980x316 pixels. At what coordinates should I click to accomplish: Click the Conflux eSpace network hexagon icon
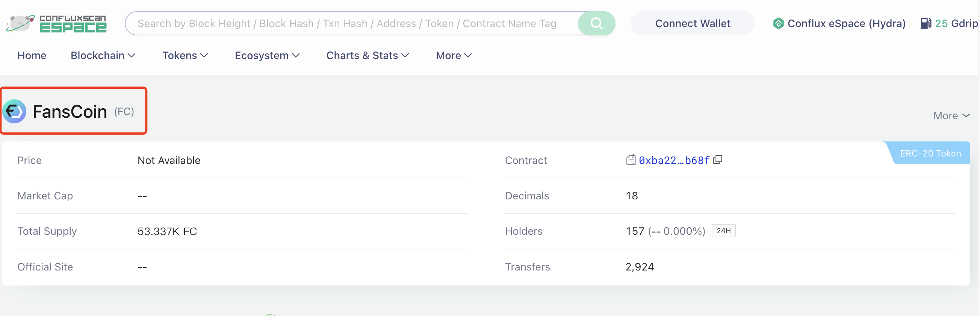point(778,24)
